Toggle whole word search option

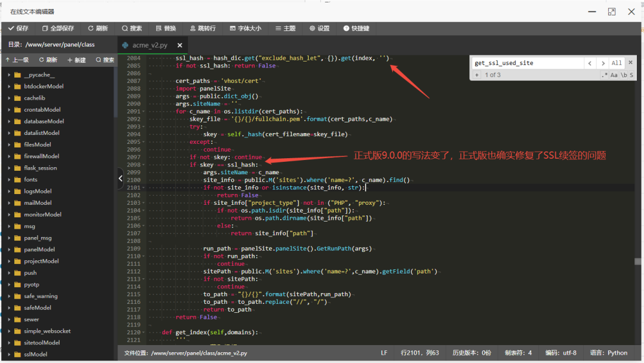pyautogui.click(x=624, y=75)
